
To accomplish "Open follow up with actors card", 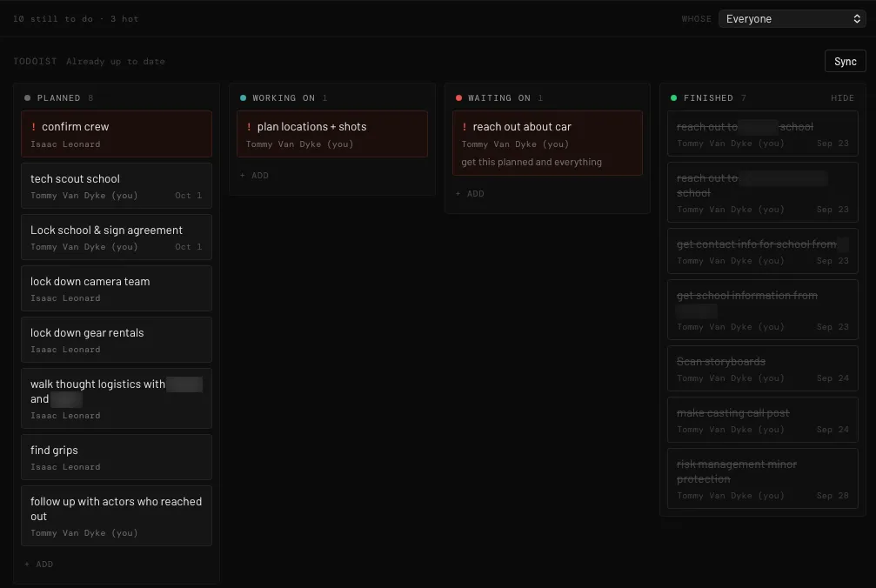I will tap(117, 516).
